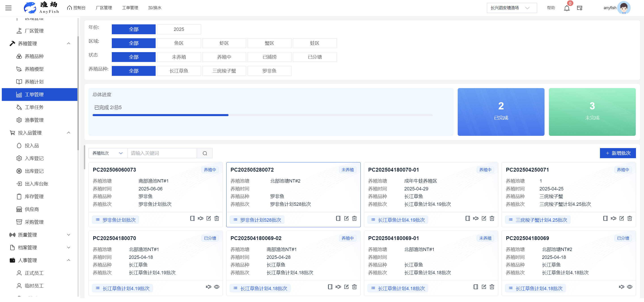
Task: View batch PC202504180069 with eye icon
Action: point(629,287)
